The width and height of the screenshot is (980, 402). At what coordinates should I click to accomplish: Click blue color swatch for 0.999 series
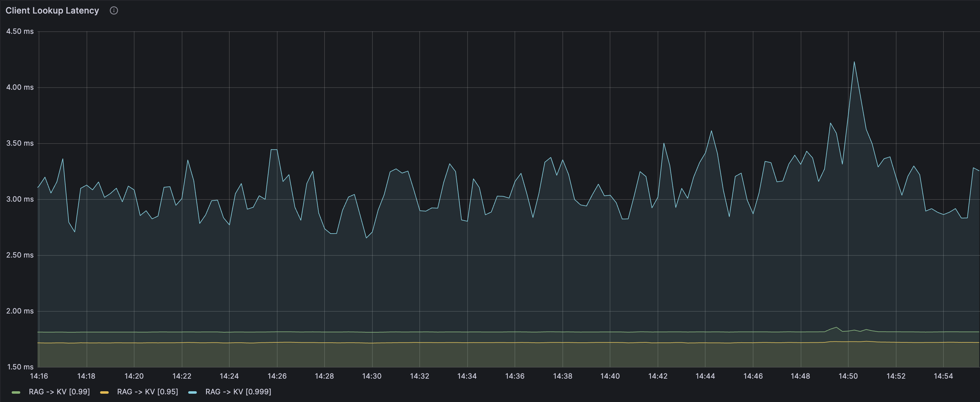point(192,392)
